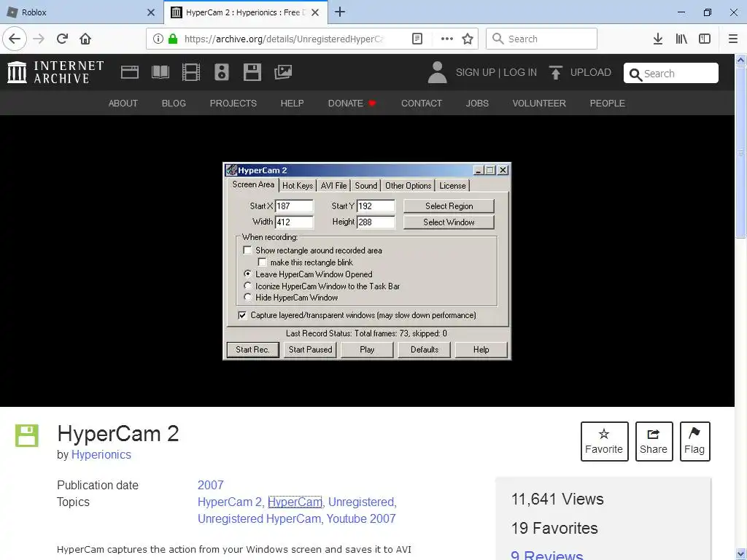Open the Internet Archive video film icon

coord(191,72)
